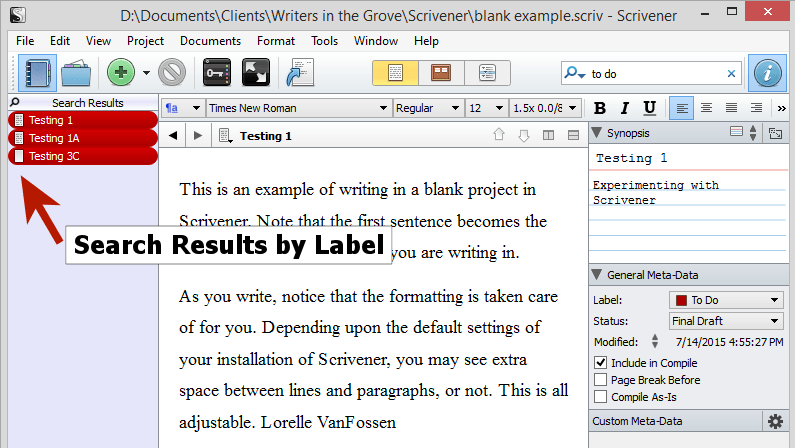Show more format bar options chevron

pyautogui.click(x=781, y=108)
